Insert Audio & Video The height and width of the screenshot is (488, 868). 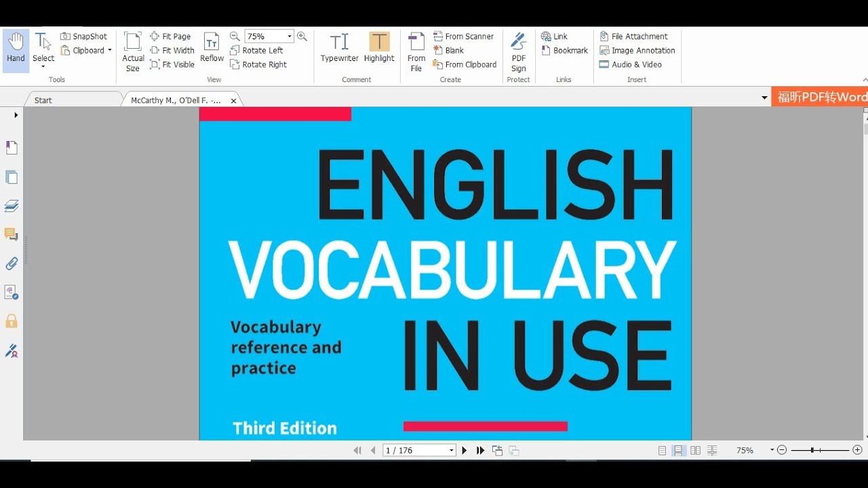(x=631, y=64)
